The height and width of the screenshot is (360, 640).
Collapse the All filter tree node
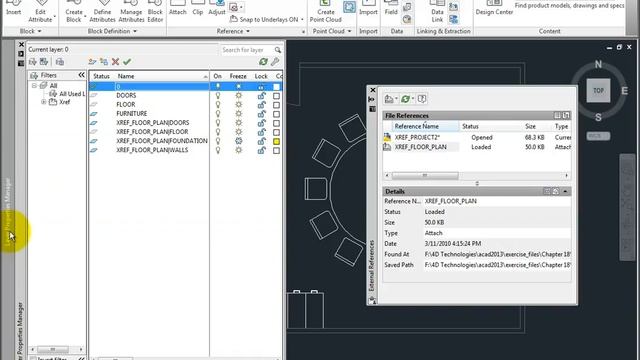[34, 86]
